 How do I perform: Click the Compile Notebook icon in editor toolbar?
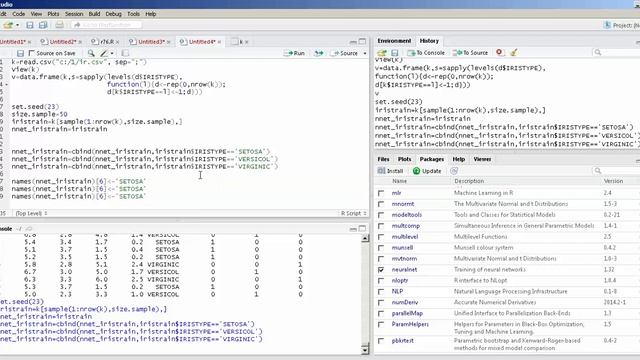[x=125, y=53]
